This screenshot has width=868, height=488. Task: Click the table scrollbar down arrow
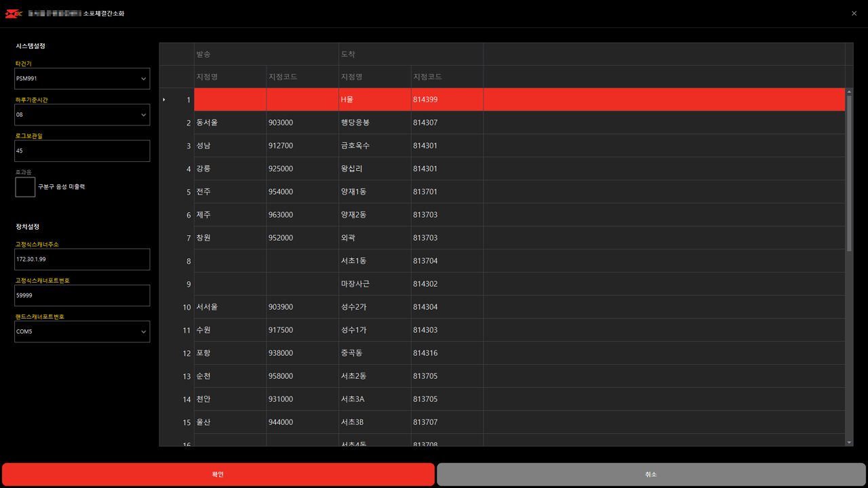pyautogui.click(x=849, y=442)
